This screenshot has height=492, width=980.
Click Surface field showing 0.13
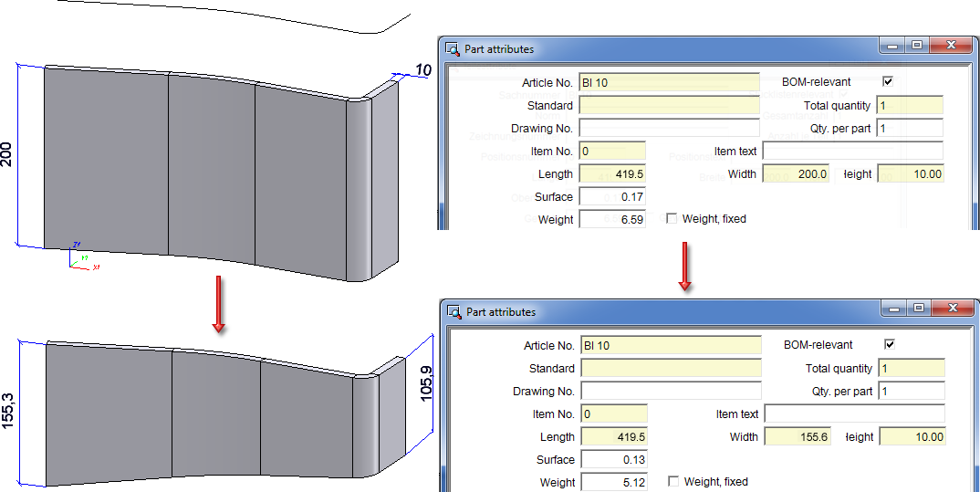pyautogui.click(x=614, y=459)
